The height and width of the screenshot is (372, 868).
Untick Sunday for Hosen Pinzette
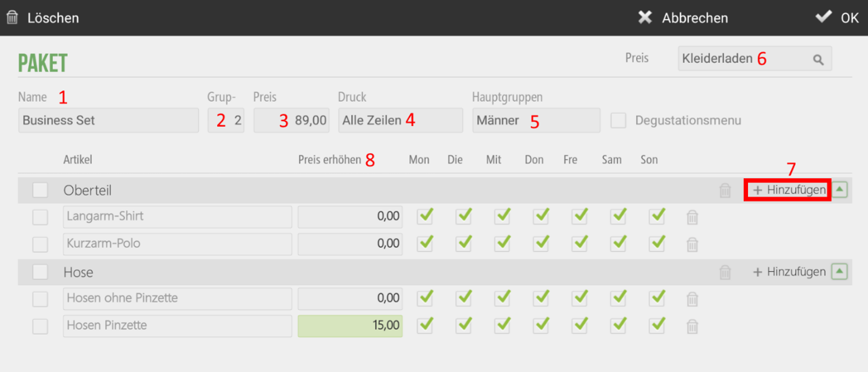coord(657,325)
